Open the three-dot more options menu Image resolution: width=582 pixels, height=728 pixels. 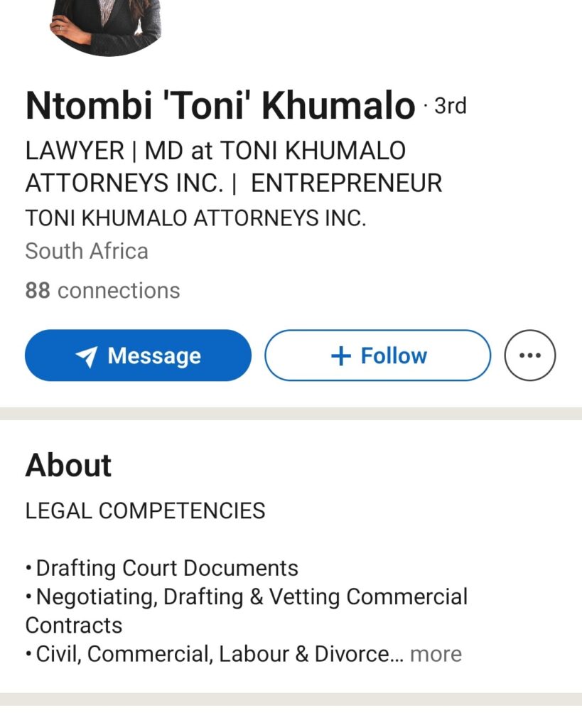click(530, 355)
